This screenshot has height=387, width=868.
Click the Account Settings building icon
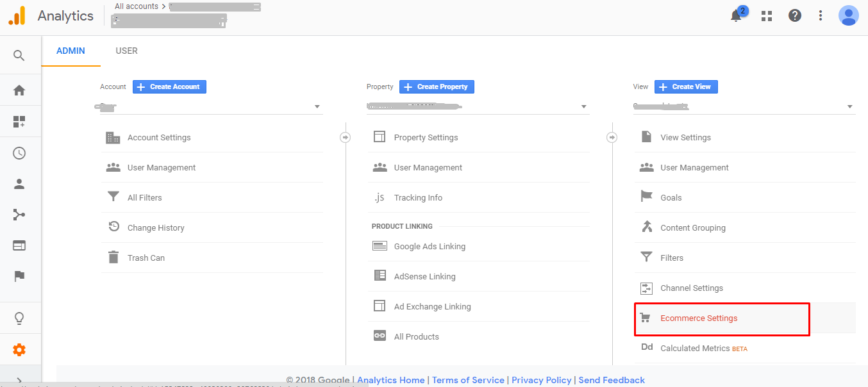point(113,137)
